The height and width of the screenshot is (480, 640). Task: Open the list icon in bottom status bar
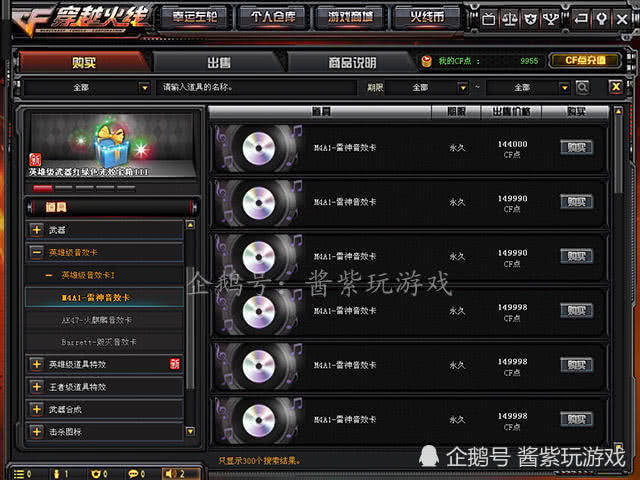[x=19, y=474]
